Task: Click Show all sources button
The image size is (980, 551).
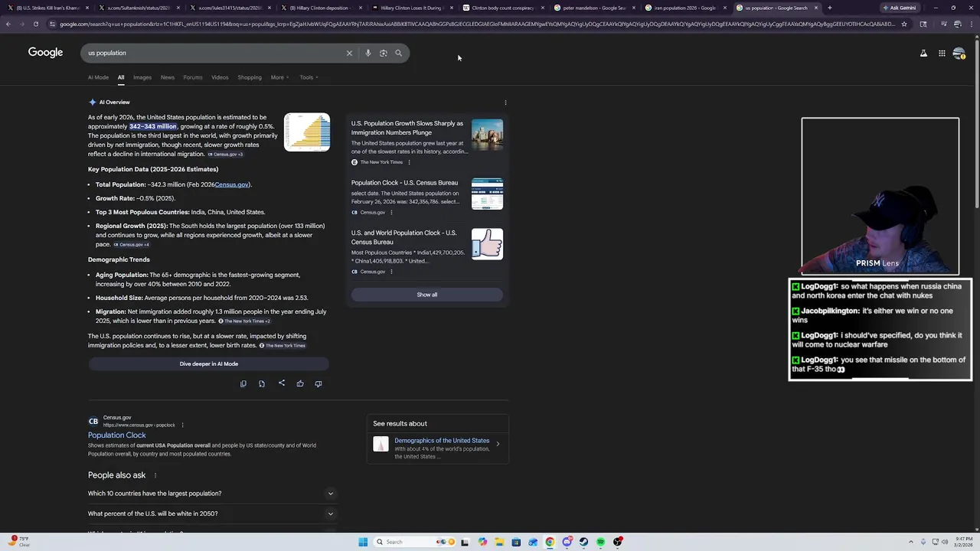Action: pos(427,295)
